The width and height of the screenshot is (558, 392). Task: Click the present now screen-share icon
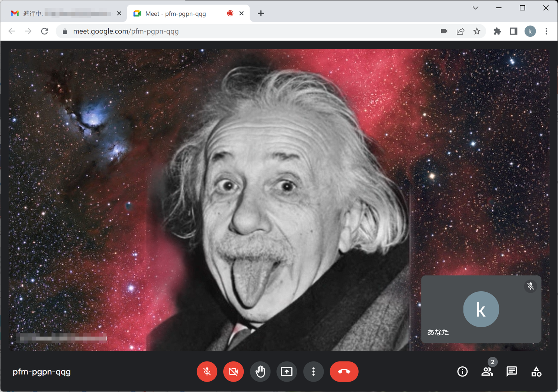pyautogui.click(x=287, y=371)
